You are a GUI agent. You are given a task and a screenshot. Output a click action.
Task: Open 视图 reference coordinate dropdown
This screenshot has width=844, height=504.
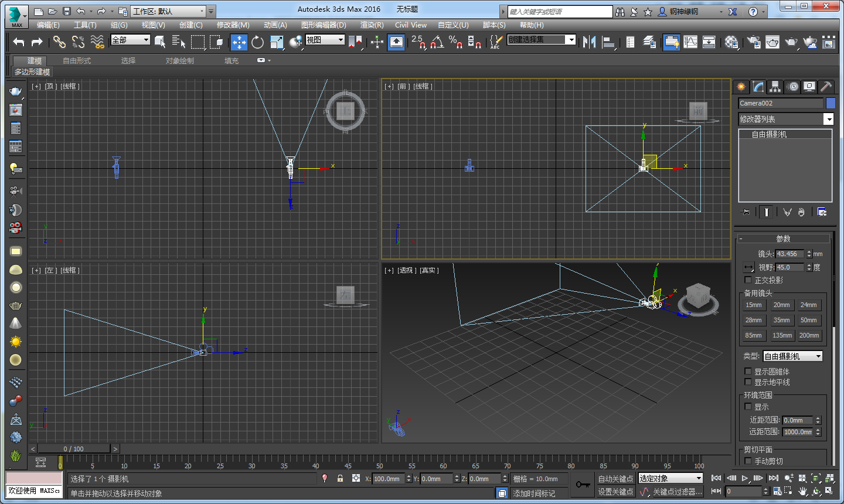[x=325, y=40]
